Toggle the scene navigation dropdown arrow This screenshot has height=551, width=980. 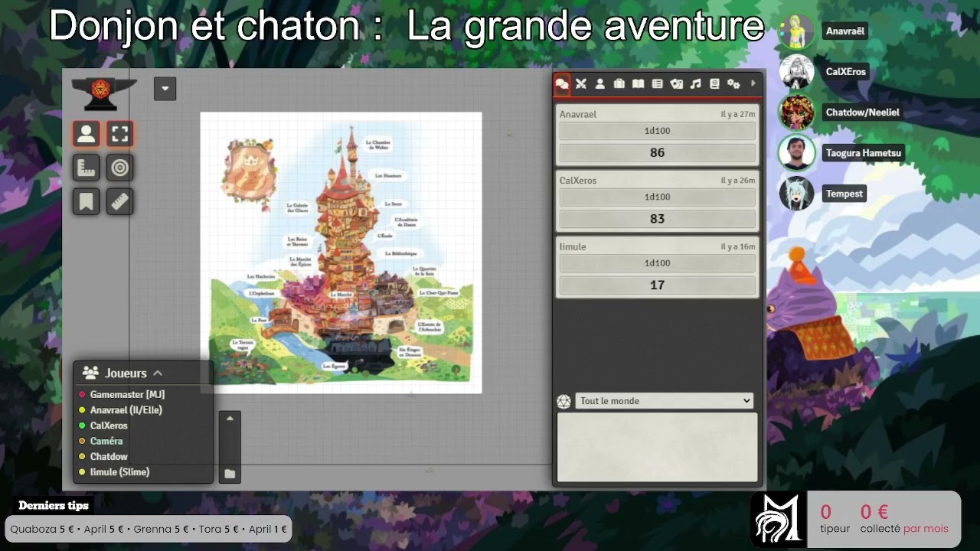165,89
